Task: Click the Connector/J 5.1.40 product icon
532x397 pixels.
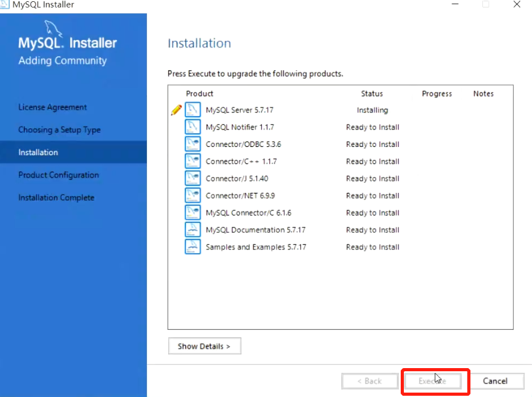Action: [x=193, y=178]
